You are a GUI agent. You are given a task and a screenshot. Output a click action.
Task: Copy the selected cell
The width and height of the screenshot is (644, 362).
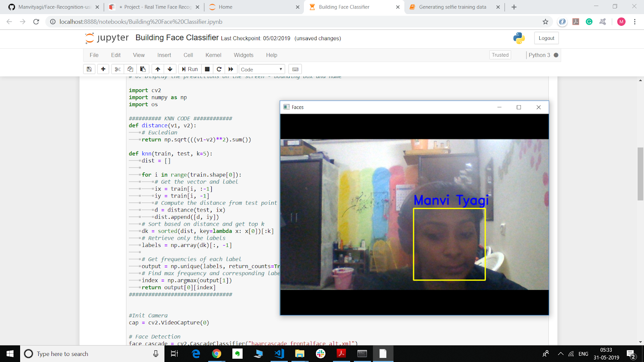point(130,69)
